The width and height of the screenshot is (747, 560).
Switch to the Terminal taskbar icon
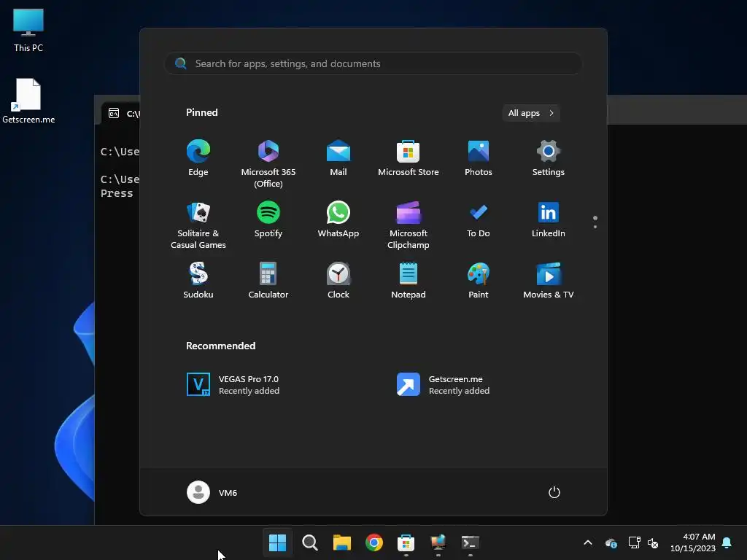471,542
